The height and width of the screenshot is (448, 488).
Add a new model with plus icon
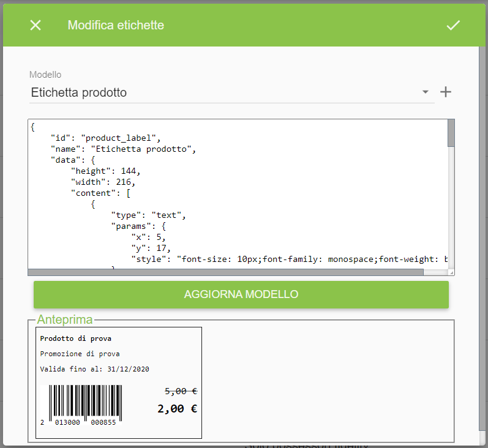446,92
